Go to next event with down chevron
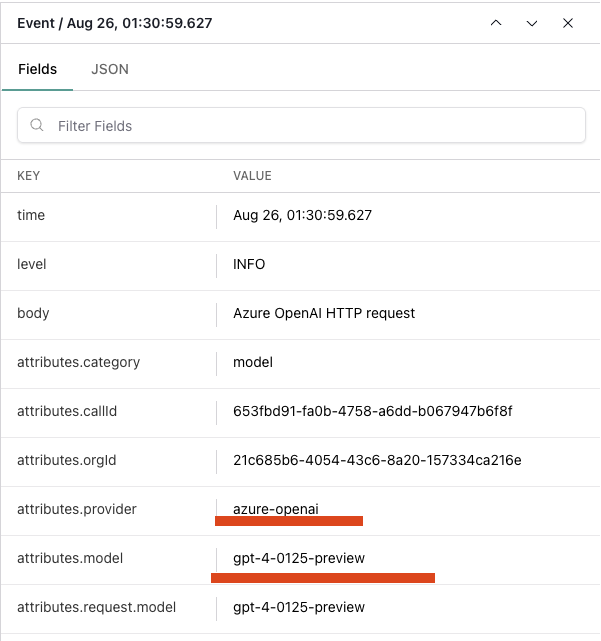 tap(531, 23)
